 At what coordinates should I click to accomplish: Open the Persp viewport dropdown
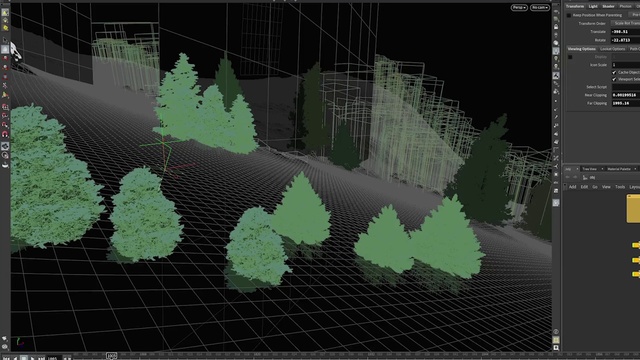(519, 7)
